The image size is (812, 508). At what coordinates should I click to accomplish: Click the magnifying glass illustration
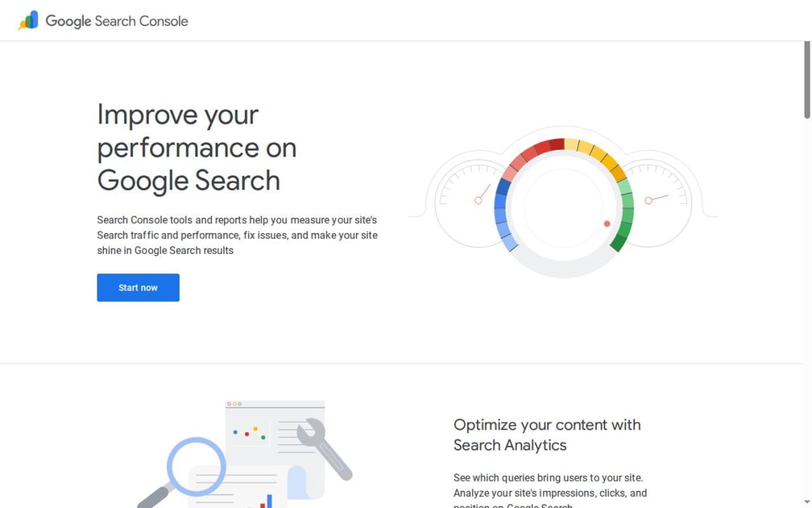pos(182,471)
